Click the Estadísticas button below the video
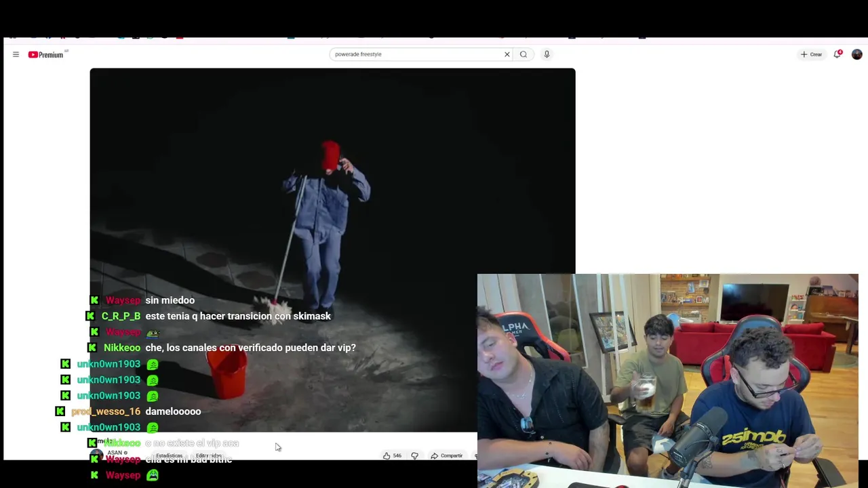The height and width of the screenshot is (488, 868). tap(169, 455)
